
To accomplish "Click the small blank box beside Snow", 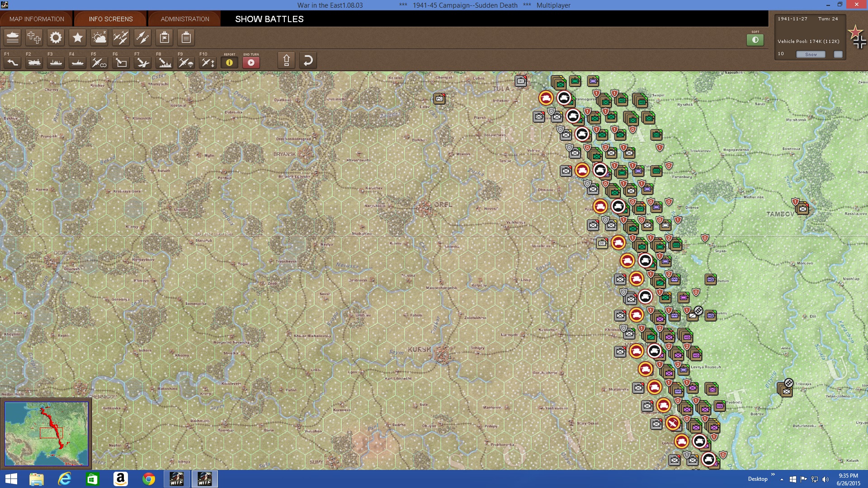I will 838,54.
